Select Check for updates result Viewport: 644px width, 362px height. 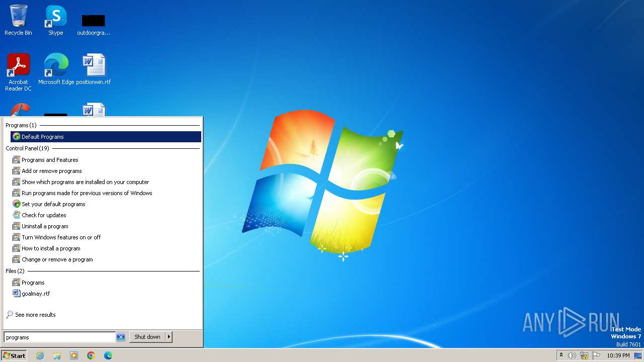pos(106,215)
